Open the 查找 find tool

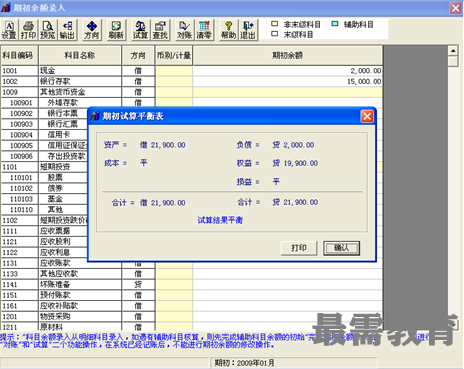[160, 30]
